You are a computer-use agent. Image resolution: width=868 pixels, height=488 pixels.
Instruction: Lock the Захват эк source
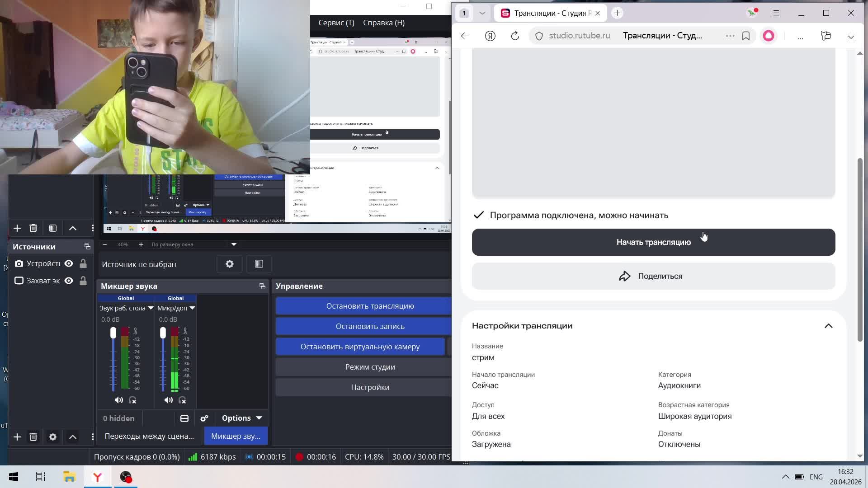click(83, 281)
